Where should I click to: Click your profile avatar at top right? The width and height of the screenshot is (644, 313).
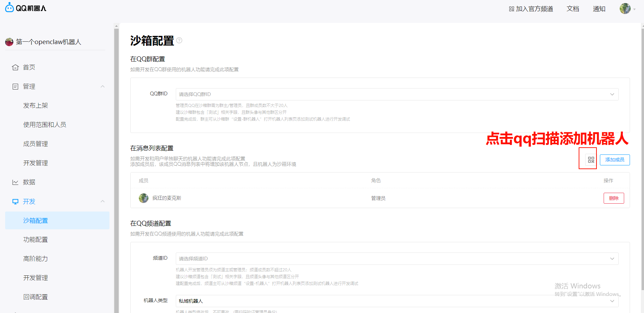click(x=625, y=9)
